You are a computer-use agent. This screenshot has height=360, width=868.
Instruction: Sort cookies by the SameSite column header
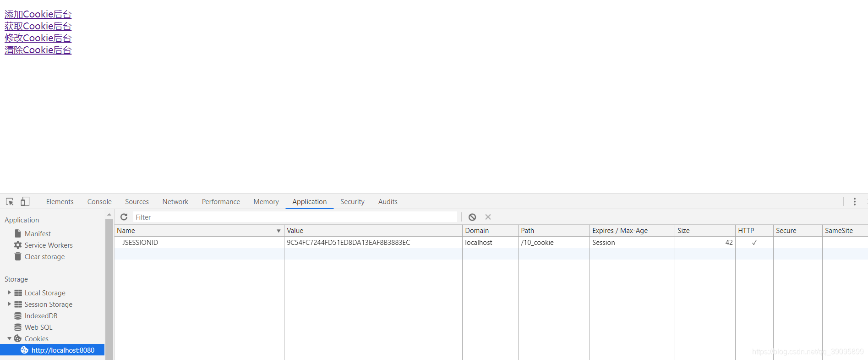coord(845,231)
